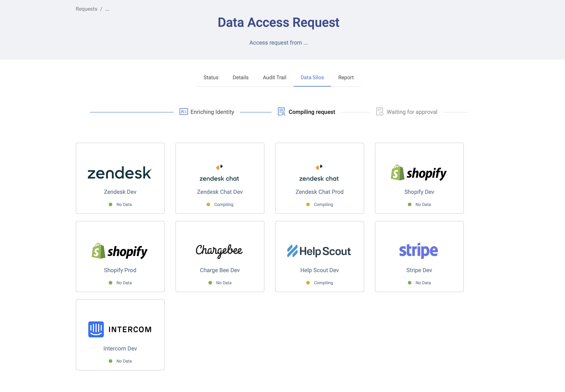Switch to the Details tab
The height and width of the screenshot is (392, 565).
point(240,78)
